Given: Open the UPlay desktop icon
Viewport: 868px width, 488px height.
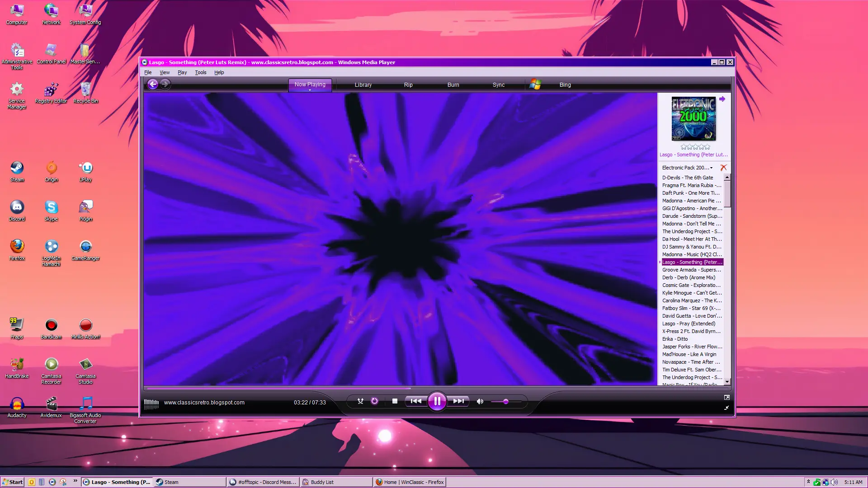Looking at the screenshot, I should tap(85, 171).
